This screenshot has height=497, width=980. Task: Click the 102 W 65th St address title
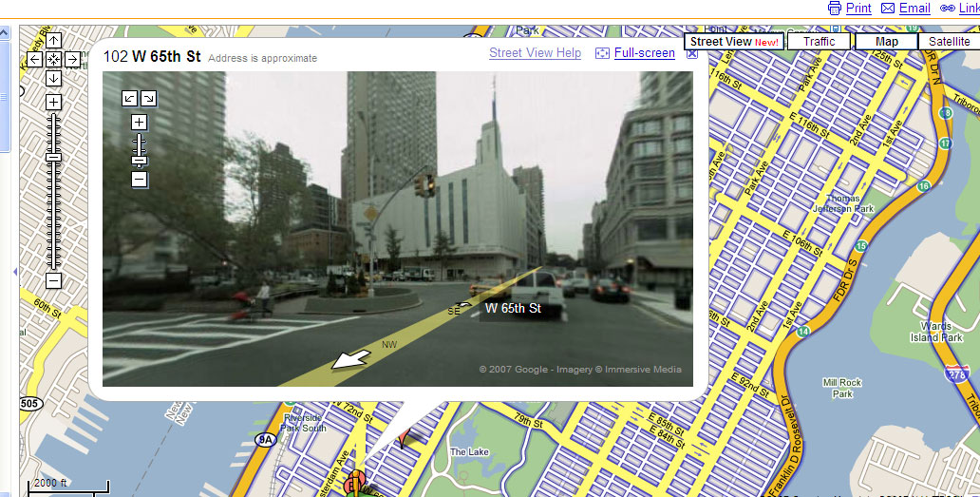[x=152, y=56]
